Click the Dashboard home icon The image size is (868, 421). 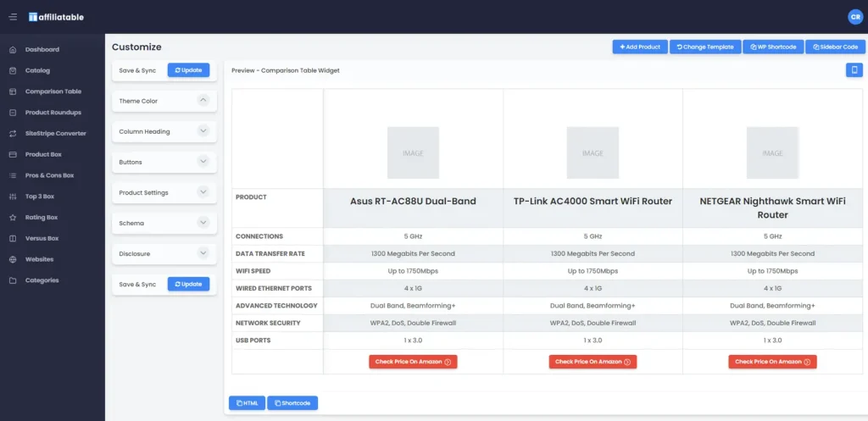tap(13, 50)
